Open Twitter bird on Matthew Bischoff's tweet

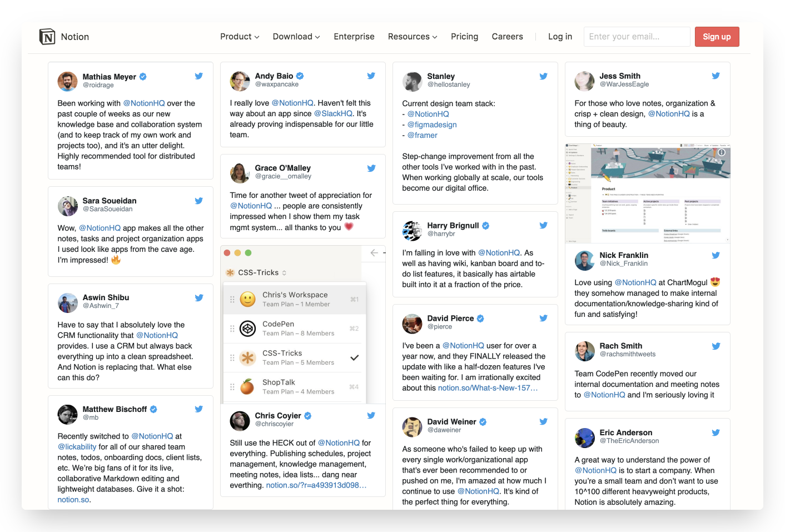pos(198,409)
